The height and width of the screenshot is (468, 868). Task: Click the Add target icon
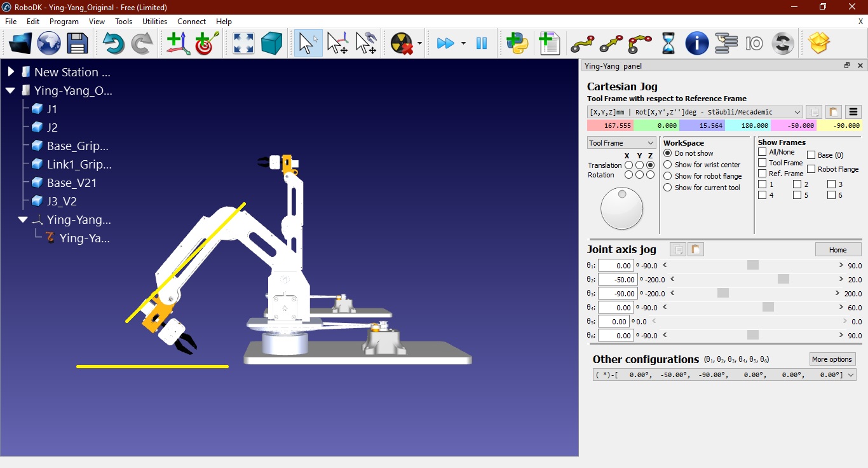tap(207, 44)
